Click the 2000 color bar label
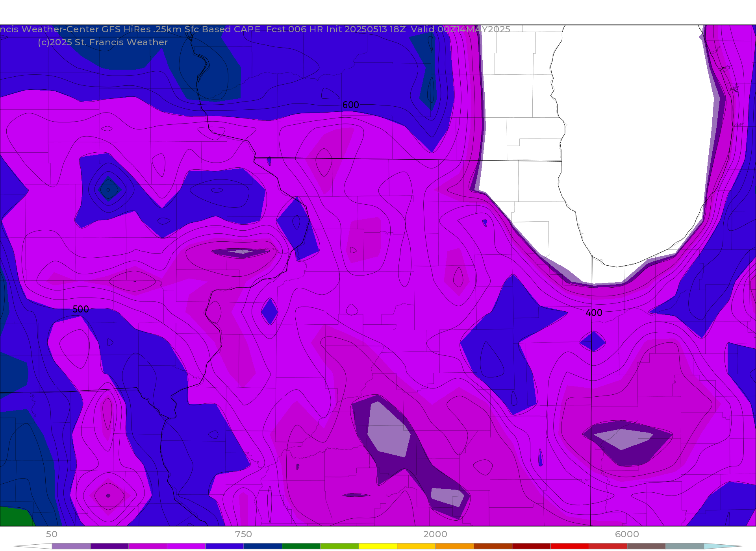 click(x=435, y=534)
